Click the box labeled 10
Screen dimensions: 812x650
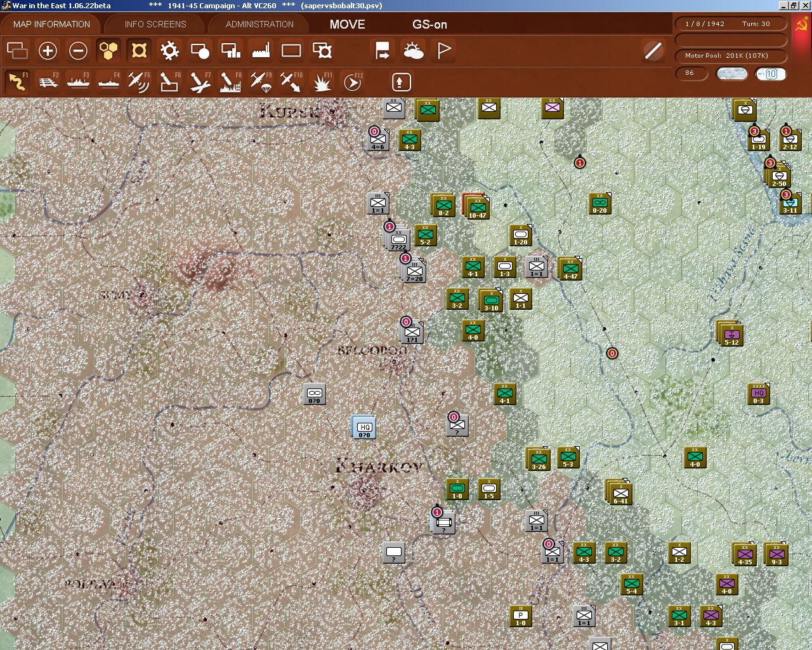click(x=771, y=74)
